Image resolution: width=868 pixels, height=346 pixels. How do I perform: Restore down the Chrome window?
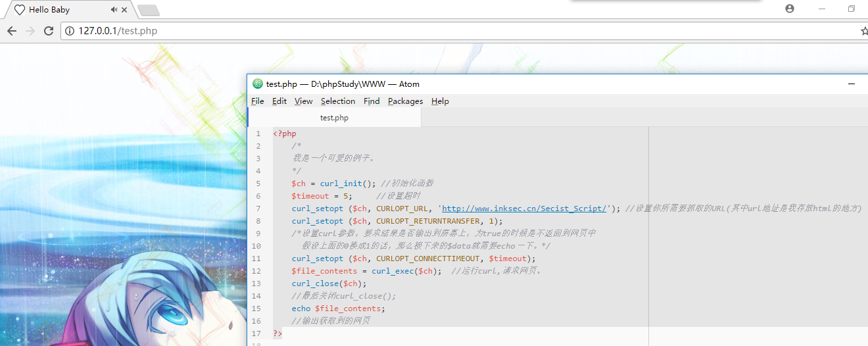point(852,9)
